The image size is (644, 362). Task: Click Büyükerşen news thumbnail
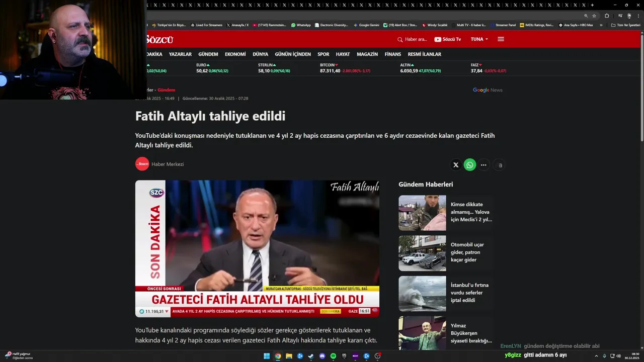pyautogui.click(x=422, y=333)
